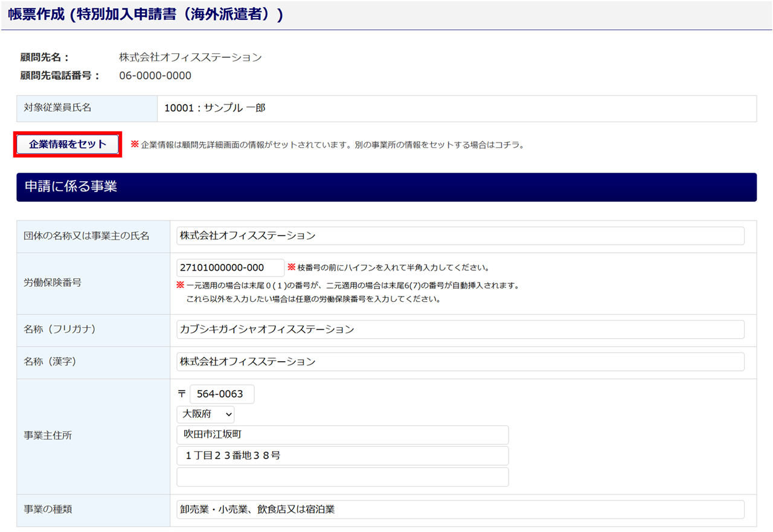
Task: Click the 〒 postal mark symbol
Action: coord(182,394)
